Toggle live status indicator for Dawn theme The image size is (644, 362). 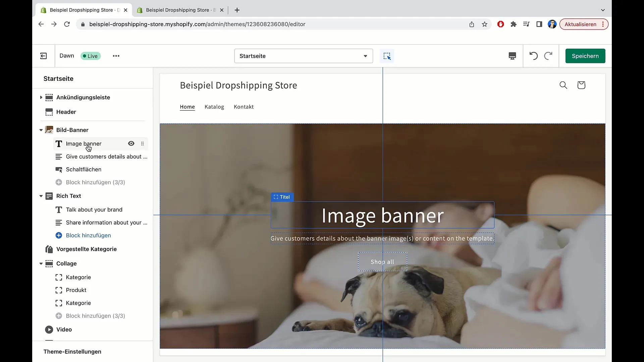point(90,56)
